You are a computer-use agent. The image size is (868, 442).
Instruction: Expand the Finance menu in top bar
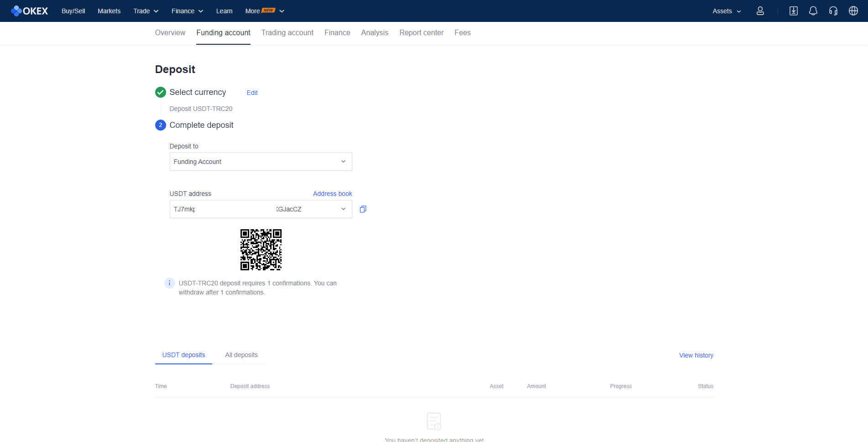187,11
